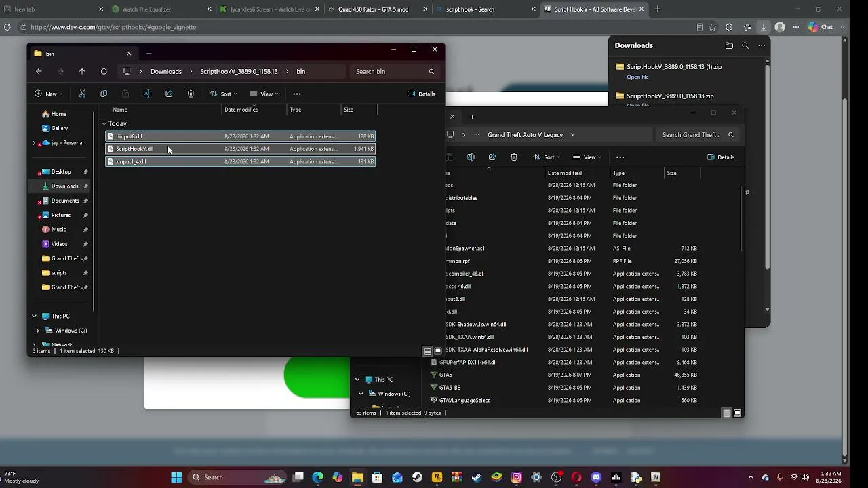
Task: Open more options in Downloads panel
Action: [762, 45]
